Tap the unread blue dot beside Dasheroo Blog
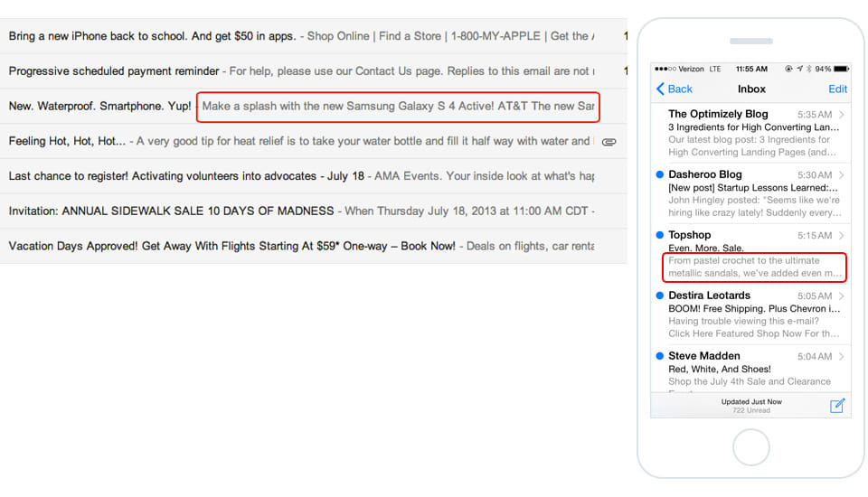Screen dimensions: 868x497 click(x=659, y=174)
